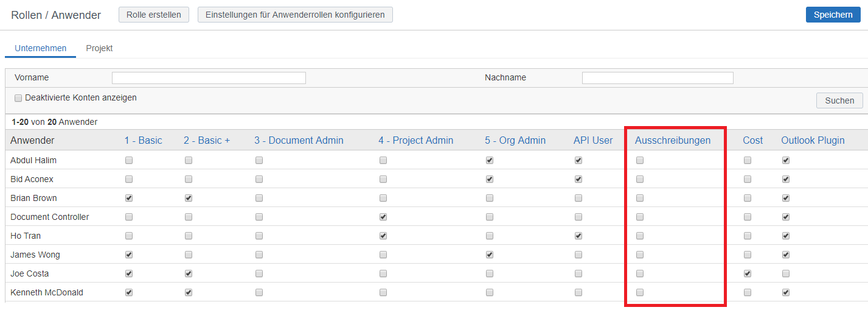Open the Ausschreibungen column header link
Screen dimensions: 868x310
point(673,140)
